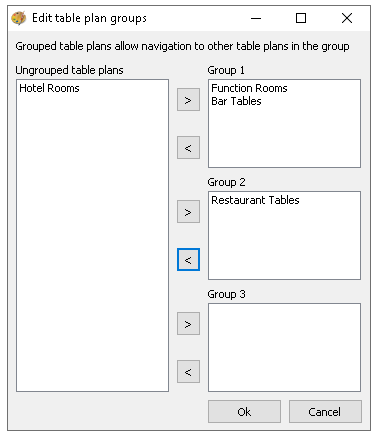Screen dimensions: 375x432
Task: Minimize the Edit table plan groups window
Action: point(256,18)
